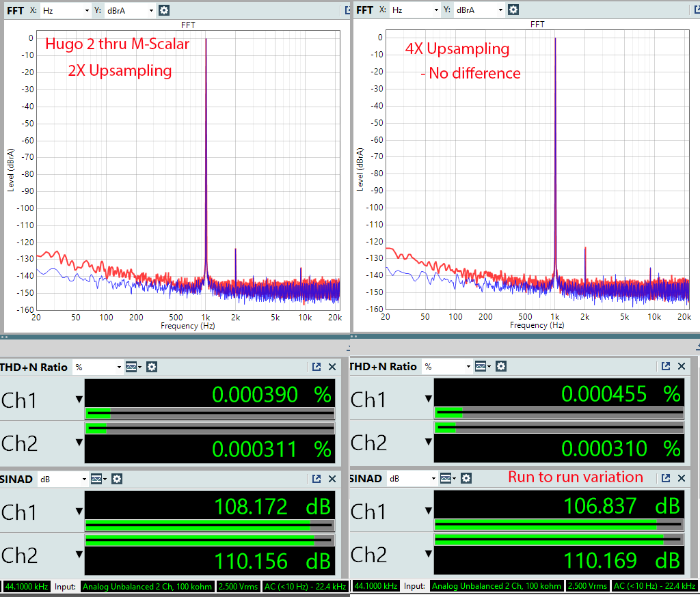Open dB unit dropdown in right SINAD panel
Screen dimensions: 700x597
[x=412, y=478]
